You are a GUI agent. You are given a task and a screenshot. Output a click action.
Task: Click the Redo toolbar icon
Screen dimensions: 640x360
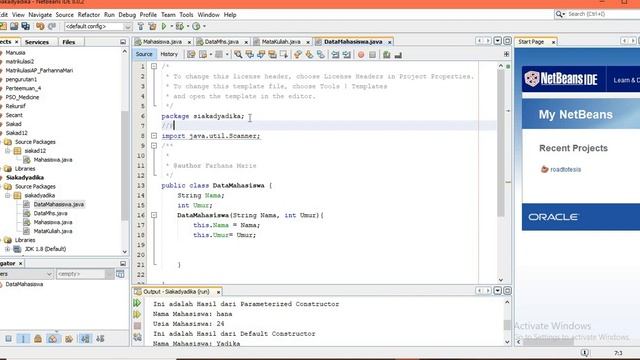tap(52, 26)
